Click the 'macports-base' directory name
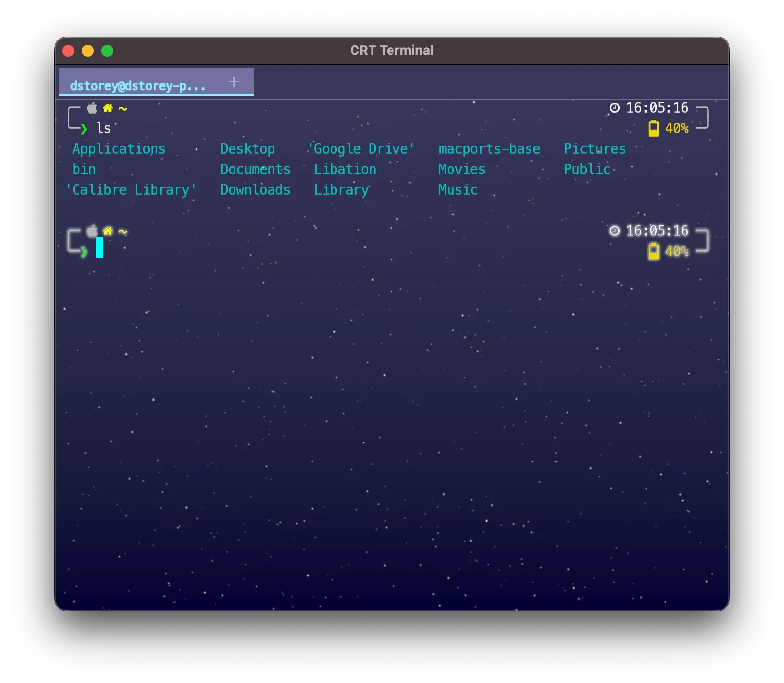The height and width of the screenshot is (683, 784). (x=490, y=149)
